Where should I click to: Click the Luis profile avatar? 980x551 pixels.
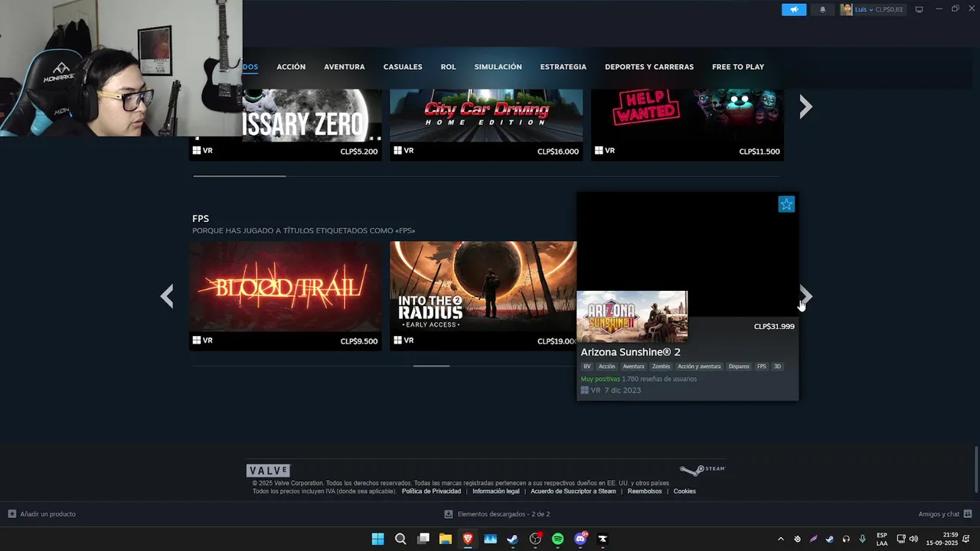[x=846, y=9]
